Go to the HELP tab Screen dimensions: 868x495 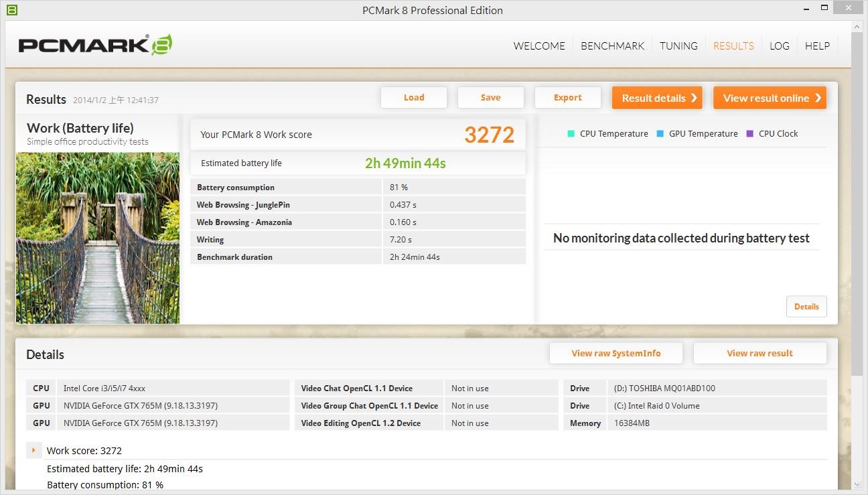tap(817, 46)
